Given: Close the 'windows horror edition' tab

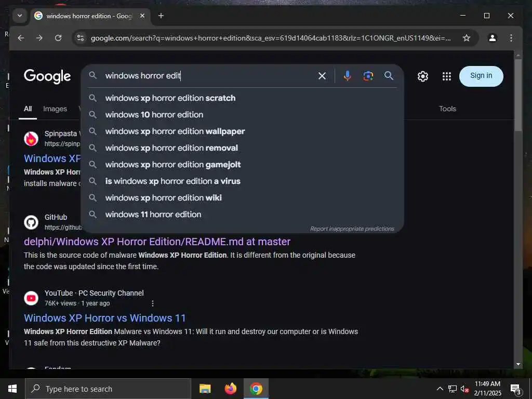Looking at the screenshot, I should [142, 16].
